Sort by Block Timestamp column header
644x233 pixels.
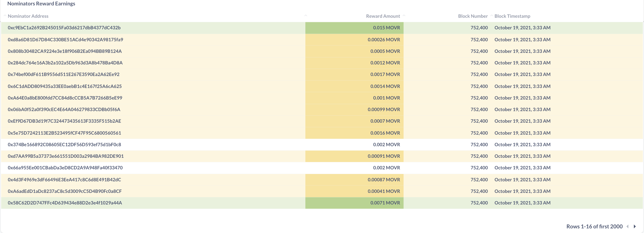pos(512,16)
